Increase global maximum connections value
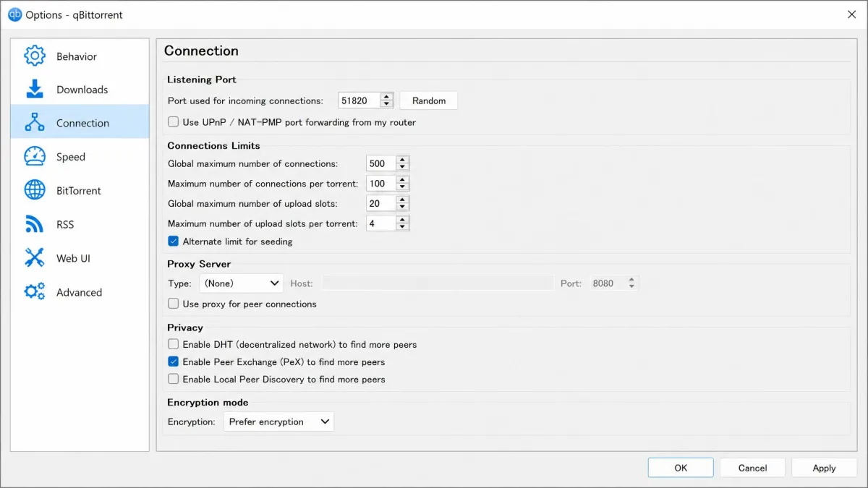This screenshot has width=868, height=488. (x=403, y=160)
